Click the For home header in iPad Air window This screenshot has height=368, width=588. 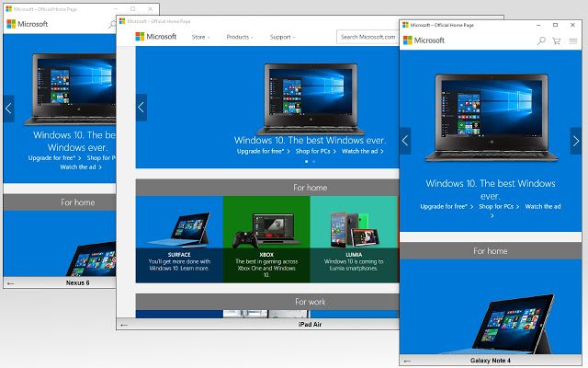coord(267,188)
